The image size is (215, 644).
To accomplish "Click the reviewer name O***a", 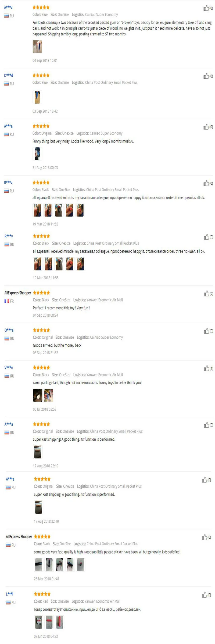I will click(x=9, y=330).
